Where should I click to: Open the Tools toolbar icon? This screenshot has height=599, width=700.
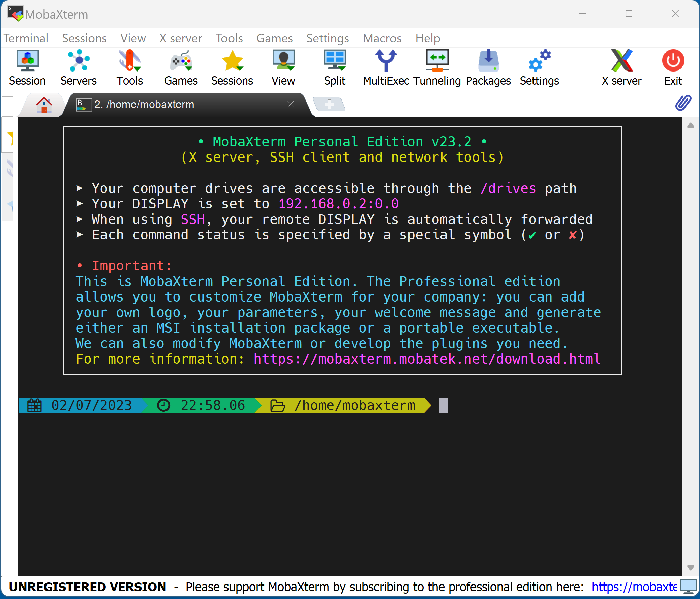tap(130, 67)
